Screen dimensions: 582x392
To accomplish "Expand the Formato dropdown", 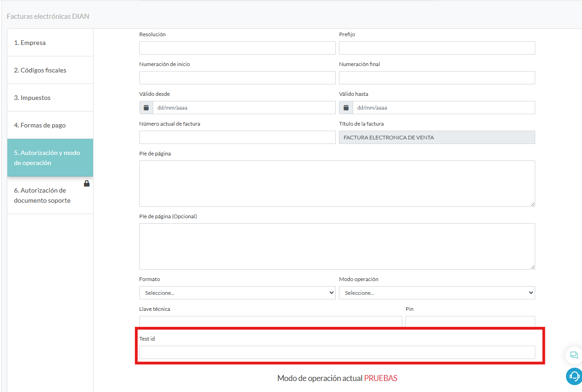I will 238,293.
